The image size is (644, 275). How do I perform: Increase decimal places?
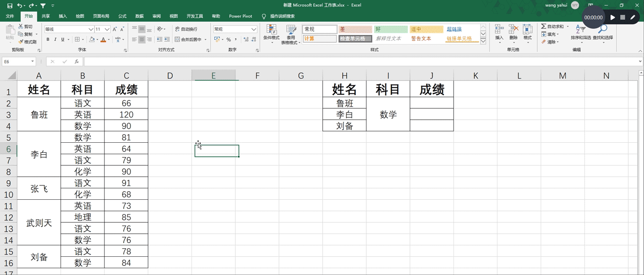[x=246, y=40]
